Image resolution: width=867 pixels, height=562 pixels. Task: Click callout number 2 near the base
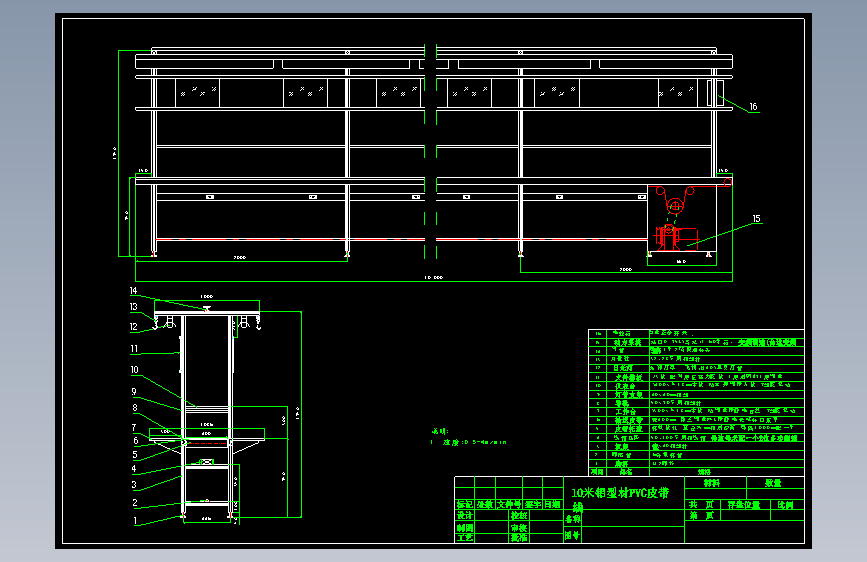coord(134,502)
